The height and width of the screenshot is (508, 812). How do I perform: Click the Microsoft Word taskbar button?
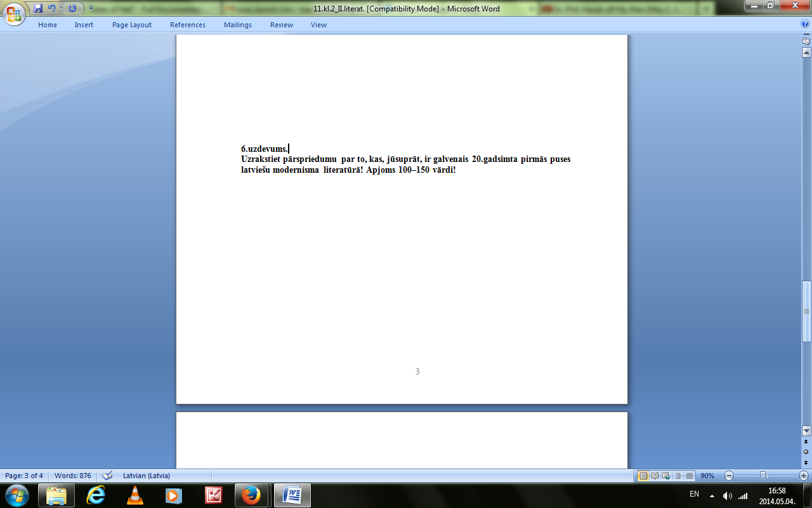coord(292,495)
